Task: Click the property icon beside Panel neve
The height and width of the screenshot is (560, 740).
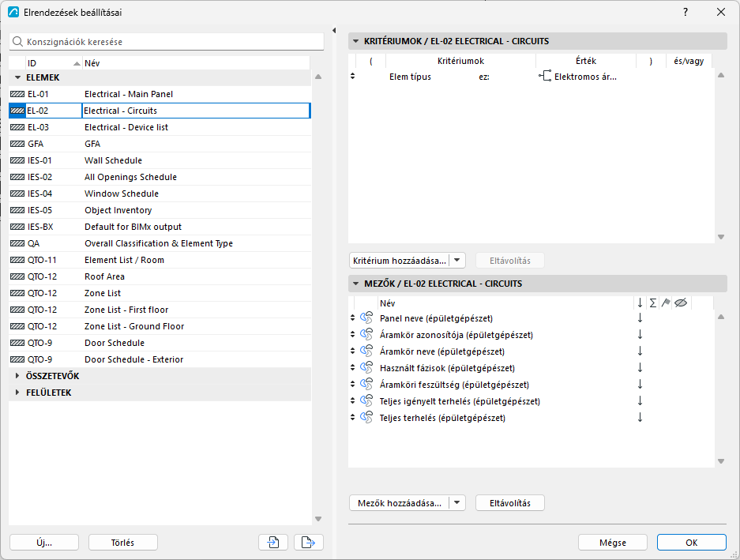Action: click(366, 318)
